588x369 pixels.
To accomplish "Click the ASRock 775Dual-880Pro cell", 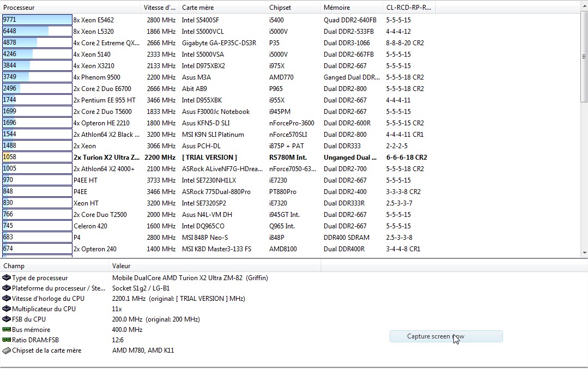I will point(216,192).
